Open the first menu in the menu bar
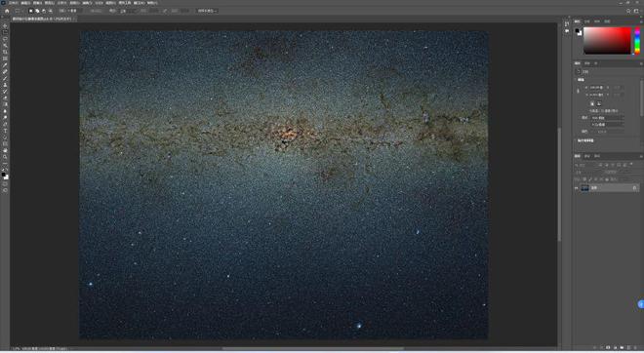The image size is (644, 353). (14, 3)
